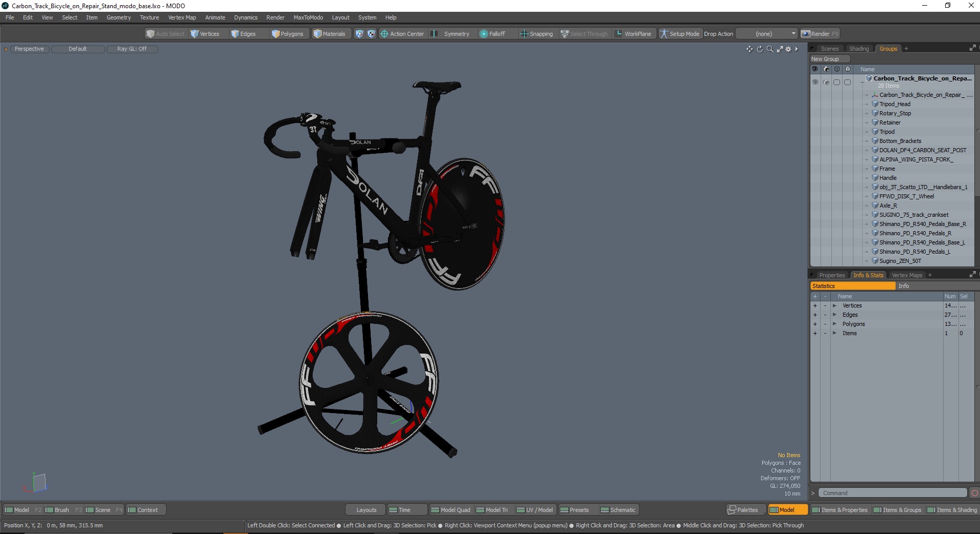This screenshot has width=980, height=534.
Task: Select the Tripod_Head mesh item
Action: pos(895,104)
